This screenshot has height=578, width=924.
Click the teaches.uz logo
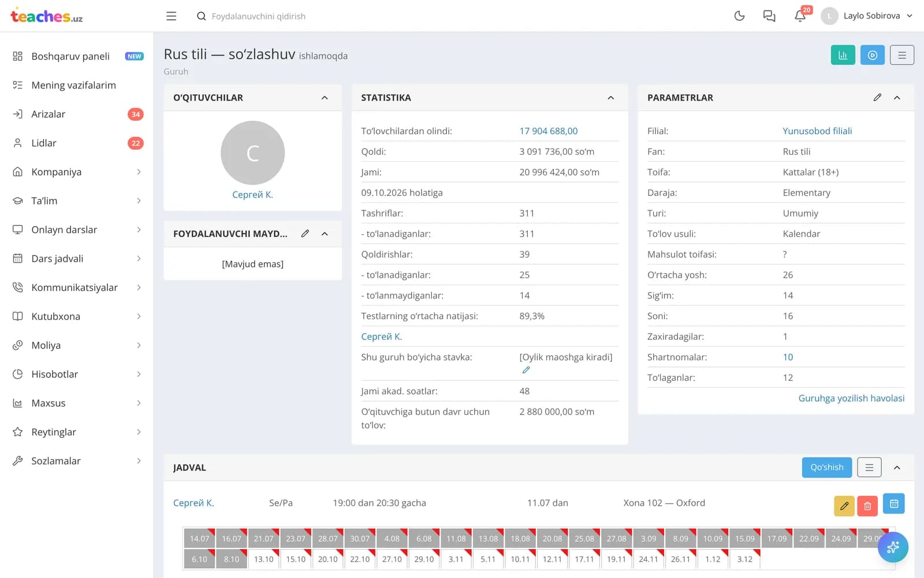coord(47,16)
